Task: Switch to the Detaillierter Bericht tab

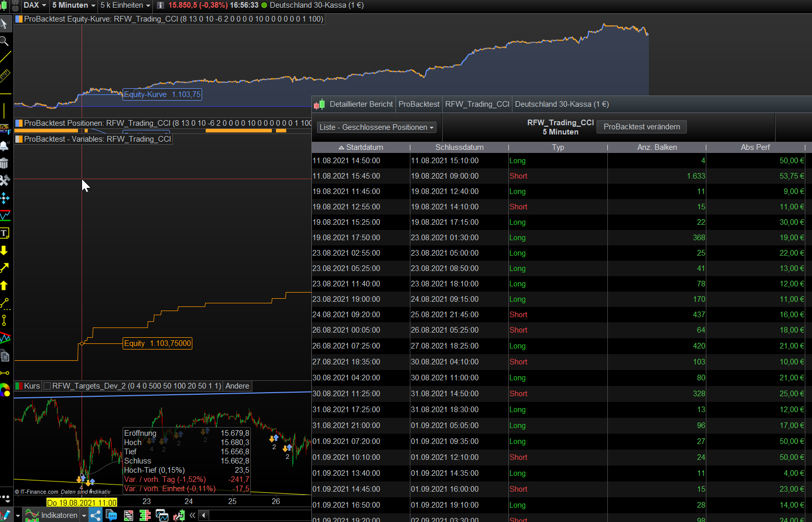Action: (x=361, y=104)
